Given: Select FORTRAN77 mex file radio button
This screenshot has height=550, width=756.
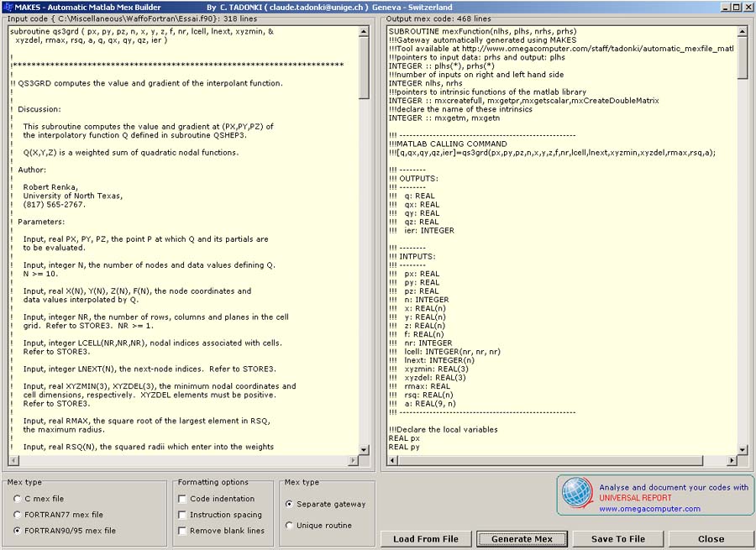Looking at the screenshot, I should coord(18,515).
